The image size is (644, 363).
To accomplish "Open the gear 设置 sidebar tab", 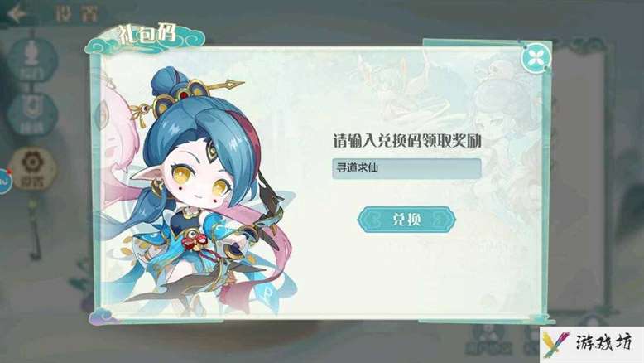I will point(32,168).
